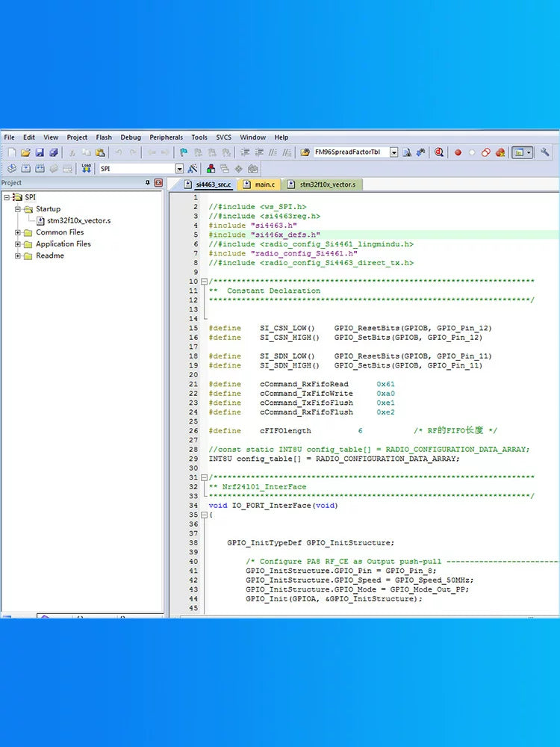Click the Paste clipboard icon
Image resolution: width=560 pixels, height=747 pixels.
point(100,152)
